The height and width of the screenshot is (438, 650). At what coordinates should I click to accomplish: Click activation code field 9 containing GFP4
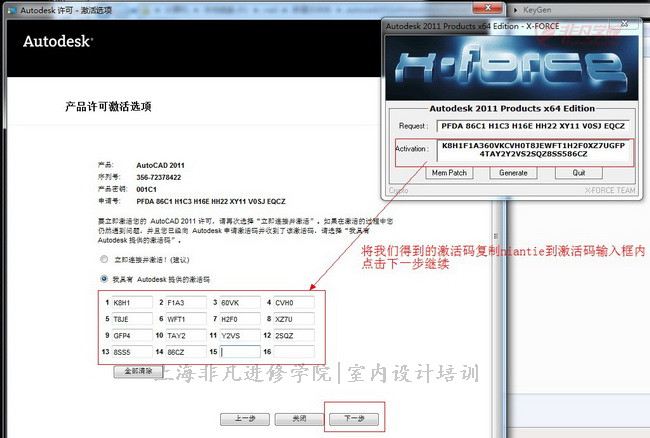[132, 335]
